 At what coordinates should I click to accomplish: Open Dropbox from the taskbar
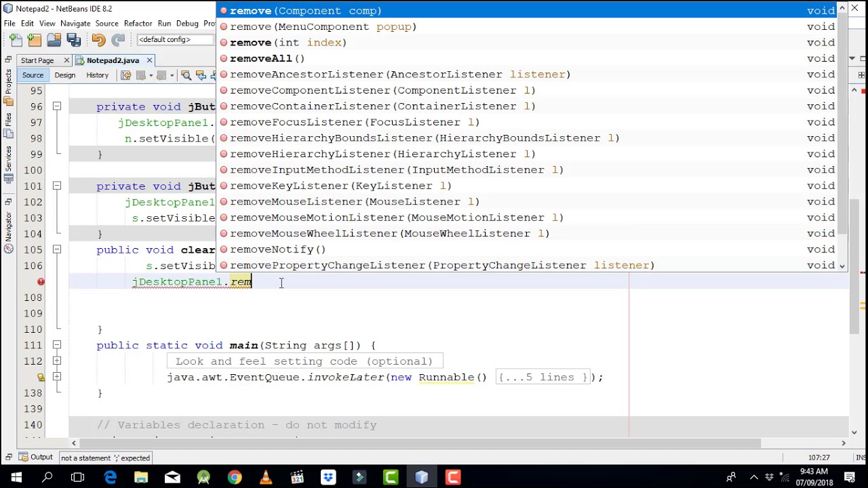click(328, 478)
